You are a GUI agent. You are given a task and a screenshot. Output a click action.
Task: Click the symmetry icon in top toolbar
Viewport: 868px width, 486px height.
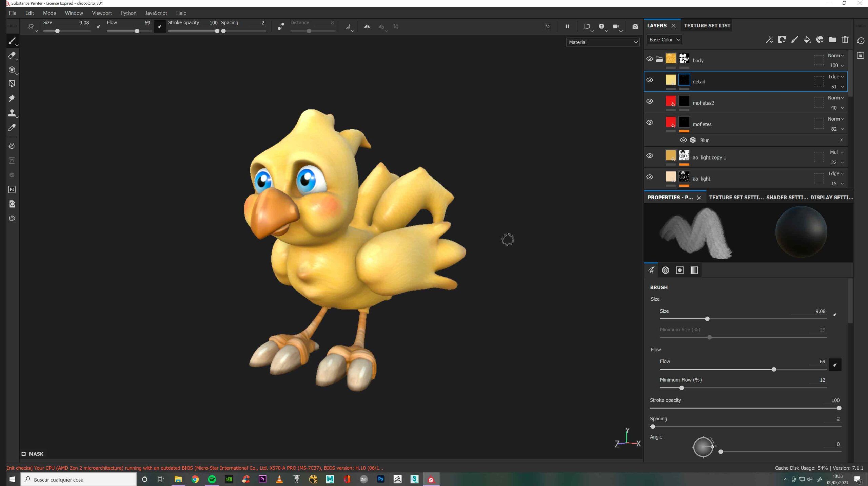[x=367, y=26]
